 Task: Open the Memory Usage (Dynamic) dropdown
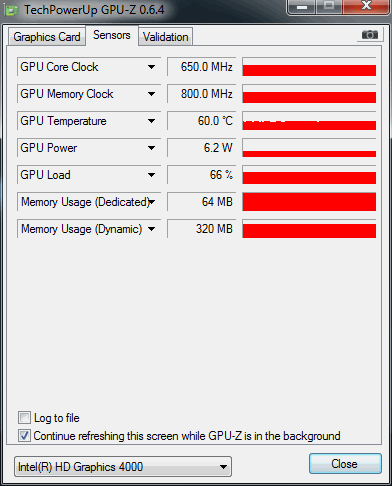(x=151, y=229)
